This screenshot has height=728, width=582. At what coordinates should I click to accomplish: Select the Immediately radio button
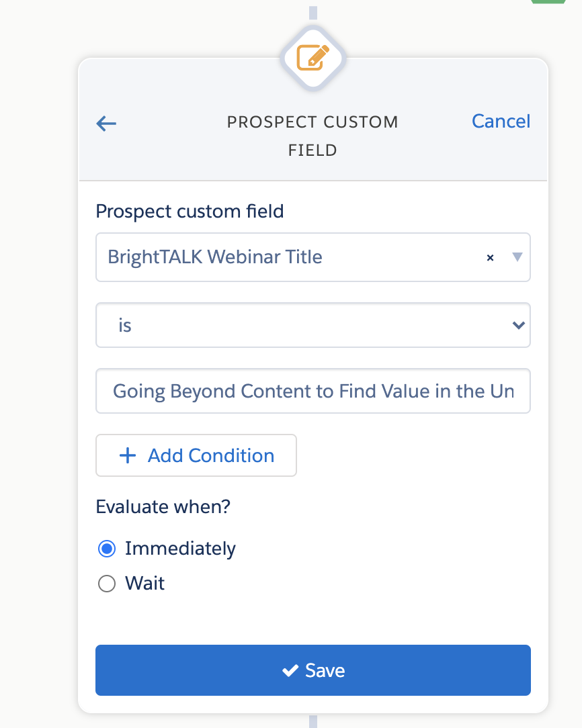[x=107, y=549]
